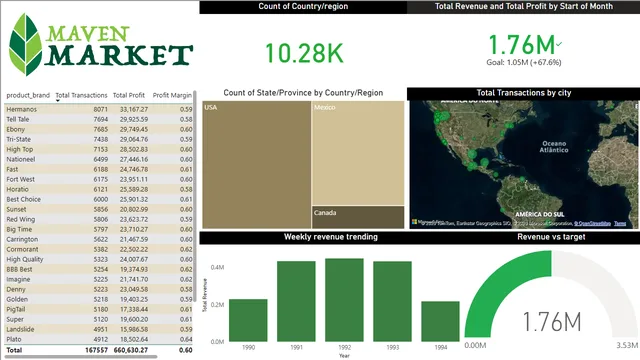
Task: Select the Super brand row
Action: (99, 320)
